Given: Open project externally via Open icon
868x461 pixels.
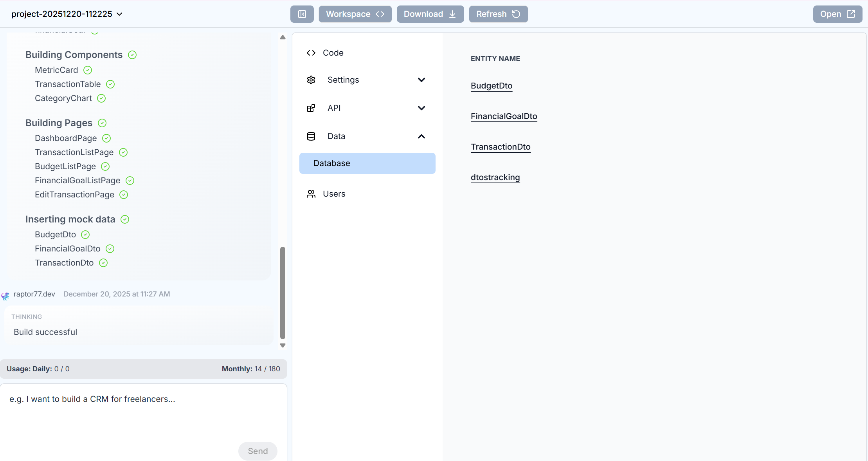Looking at the screenshot, I should click(x=850, y=14).
